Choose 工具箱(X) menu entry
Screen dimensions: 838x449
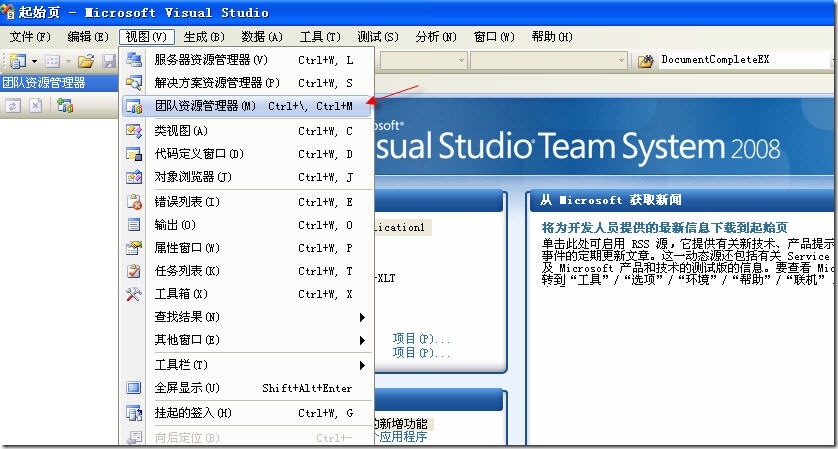[x=246, y=293]
